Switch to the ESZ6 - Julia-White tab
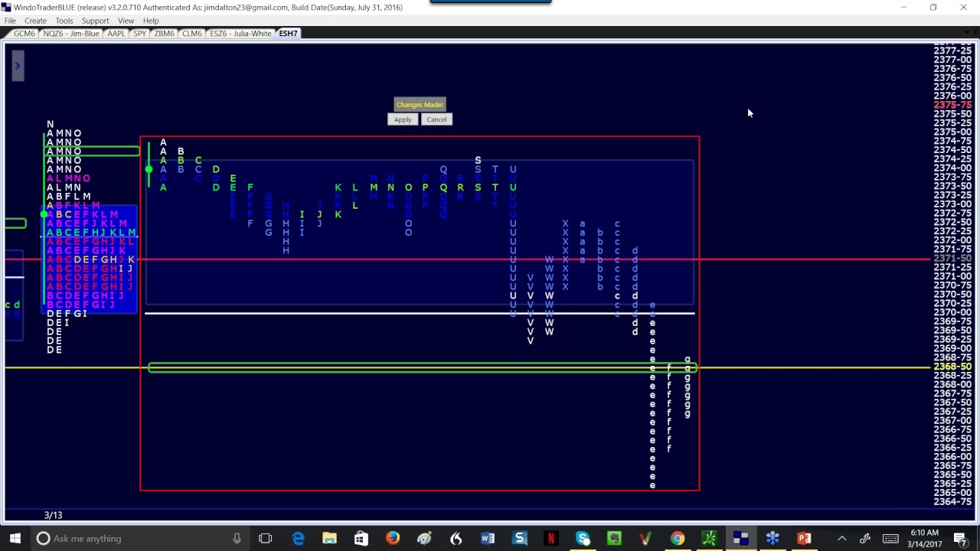Image resolution: width=980 pixels, height=551 pixels. 240,34
